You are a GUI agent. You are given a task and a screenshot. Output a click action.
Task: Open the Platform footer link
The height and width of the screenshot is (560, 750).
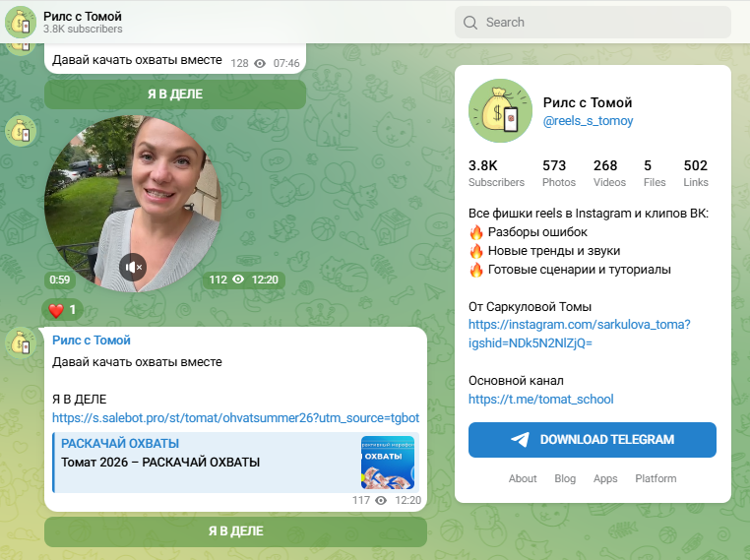pos(656,478)
